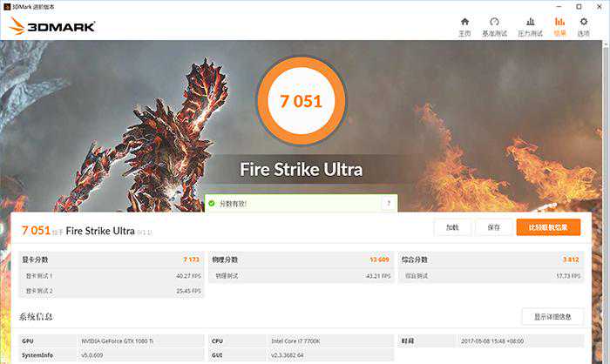Select the 结果 results chart icon
Screen dimensions: 610x364
pos(559,22)
